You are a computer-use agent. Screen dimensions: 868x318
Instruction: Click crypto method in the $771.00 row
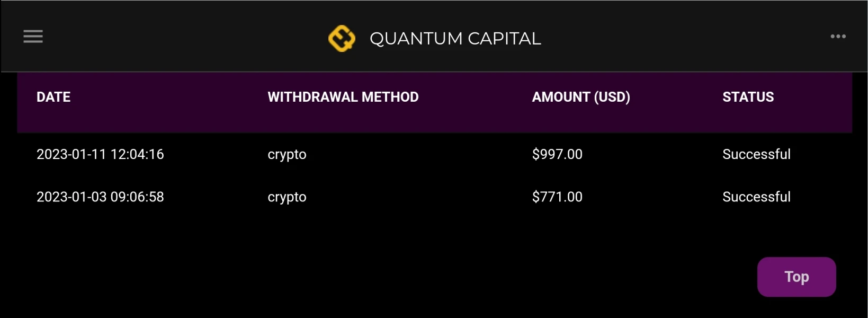pos(287,198)
